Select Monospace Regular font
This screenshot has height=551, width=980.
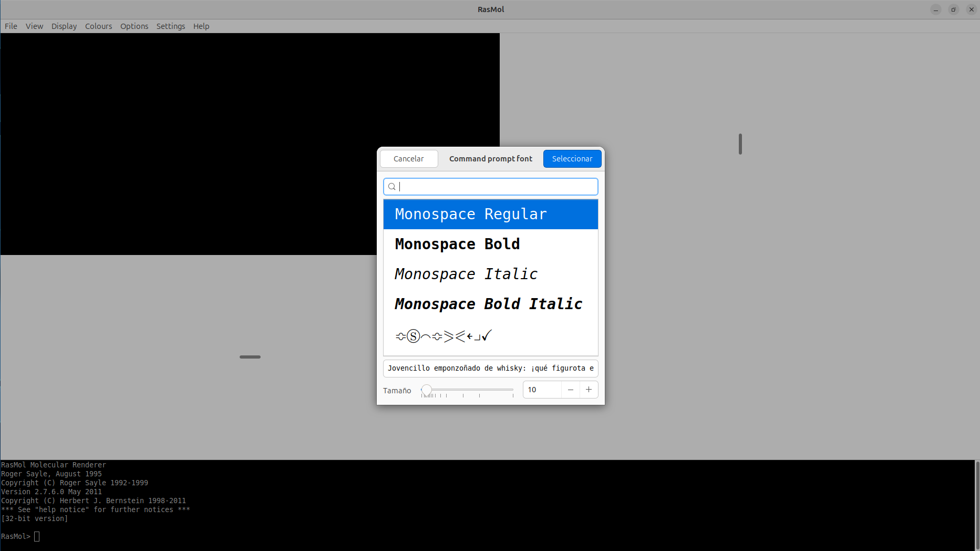click(490, 215)
